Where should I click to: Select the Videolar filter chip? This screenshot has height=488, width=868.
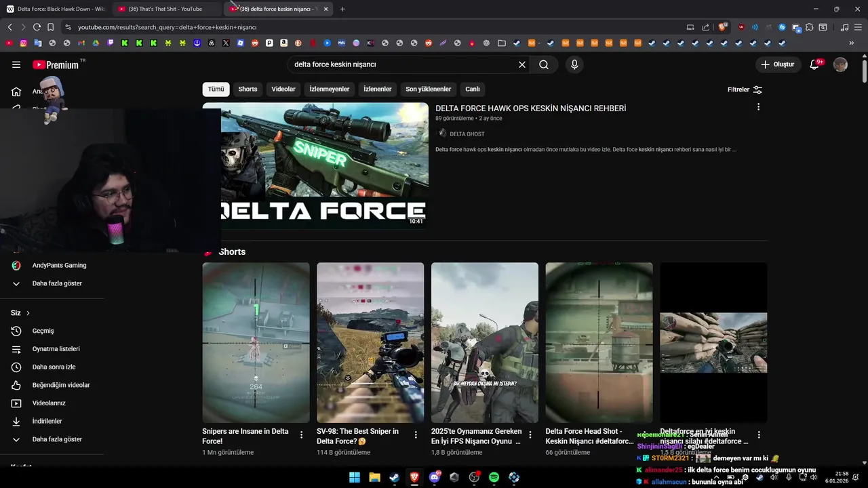[x=283, y=89]
